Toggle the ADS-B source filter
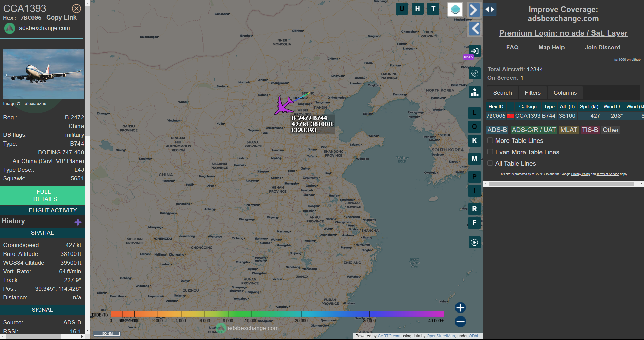The height and width of the screenshot is (340, 644). [x=497, y=130]
